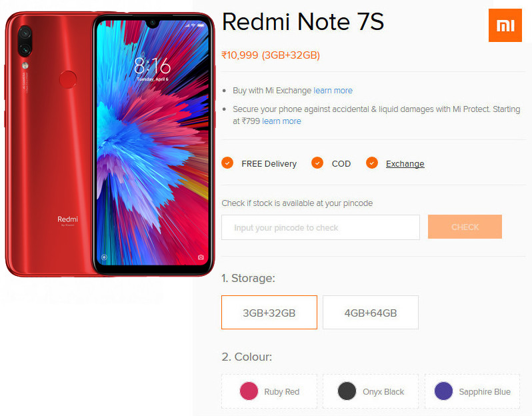Select the 3GB+32GB storage option
The width and height of the screenshot is (532, 416).
(269, 313)
